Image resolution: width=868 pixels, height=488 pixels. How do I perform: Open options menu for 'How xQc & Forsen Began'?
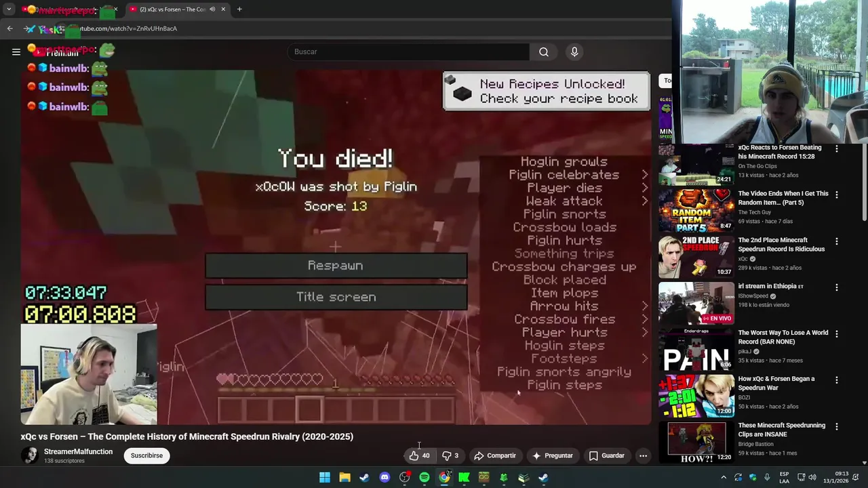click(x=836, y=380)
